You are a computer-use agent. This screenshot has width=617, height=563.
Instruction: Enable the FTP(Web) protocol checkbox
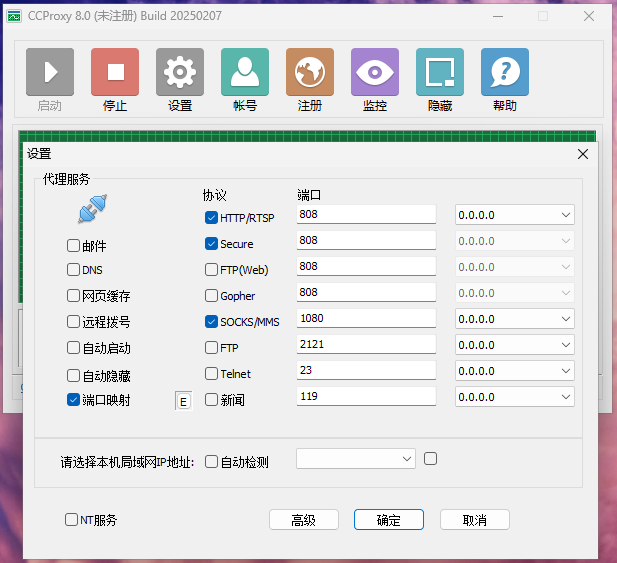[211, 270]
